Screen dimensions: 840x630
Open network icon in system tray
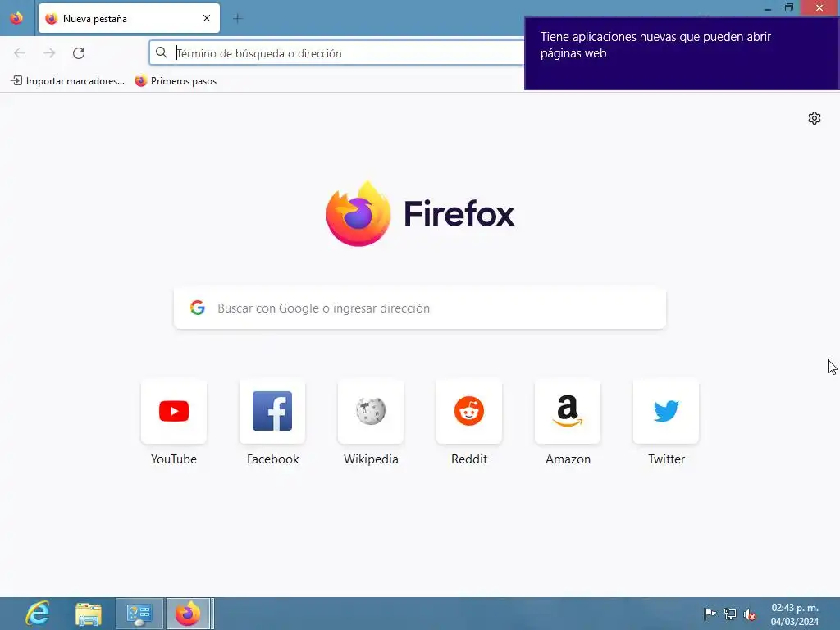click(729, 614)
